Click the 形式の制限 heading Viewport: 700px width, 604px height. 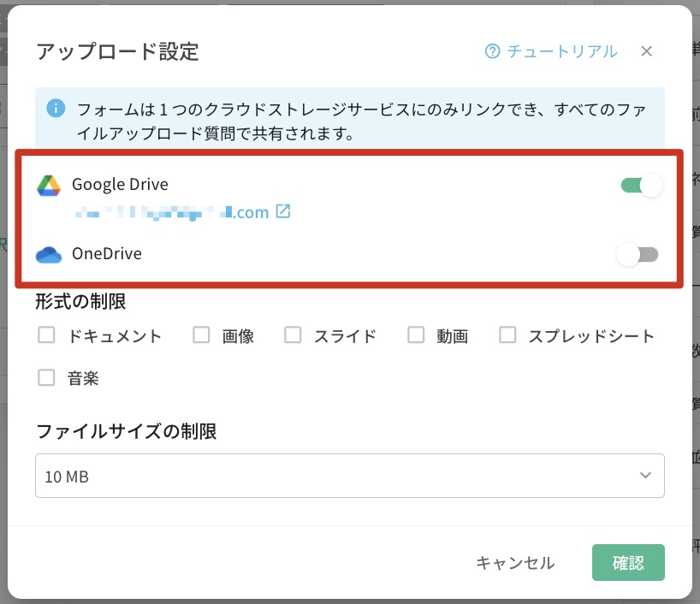[80, 301]
